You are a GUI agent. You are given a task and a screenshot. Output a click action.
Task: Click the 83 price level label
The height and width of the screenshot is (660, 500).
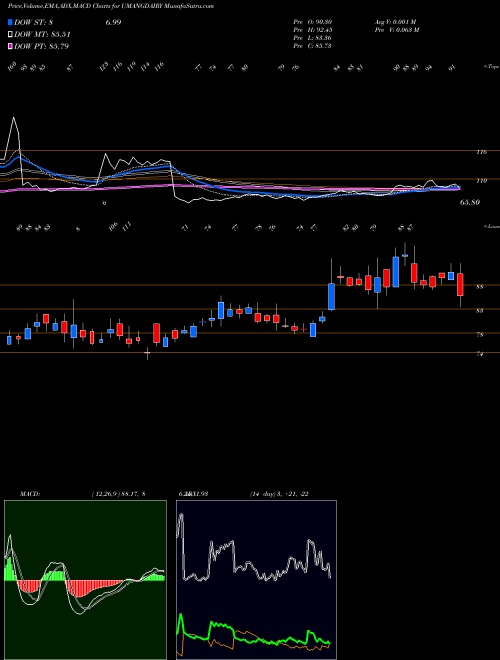click(479, 311)
